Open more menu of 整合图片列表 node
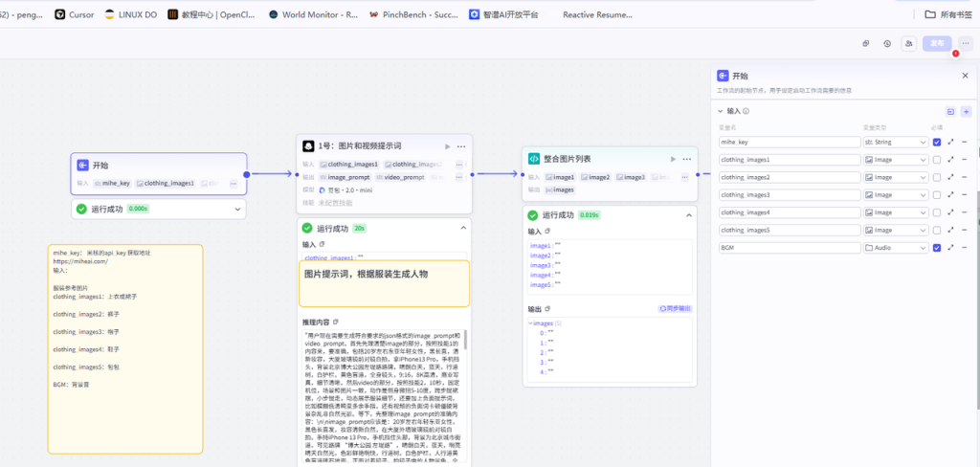The image size is (980, 467). [687, 159]
